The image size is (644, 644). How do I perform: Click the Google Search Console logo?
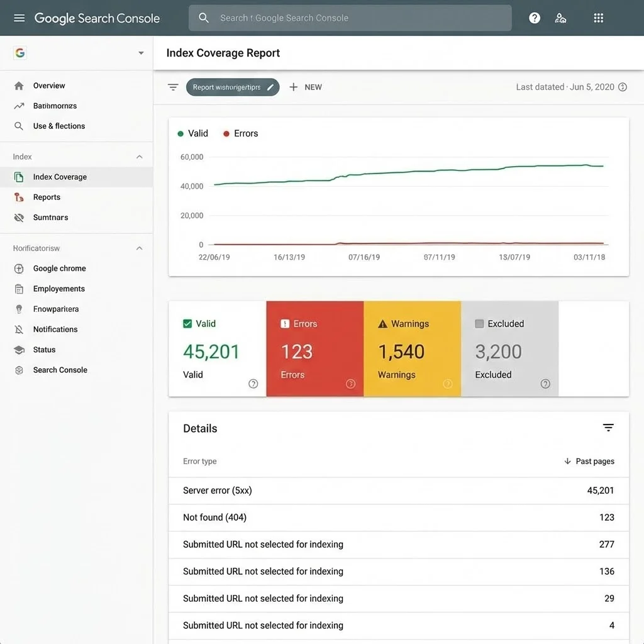pos(97,18)
